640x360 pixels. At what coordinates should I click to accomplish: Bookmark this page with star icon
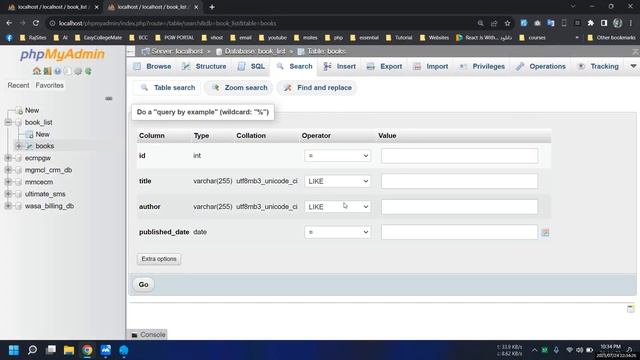[x=507, y=23]
